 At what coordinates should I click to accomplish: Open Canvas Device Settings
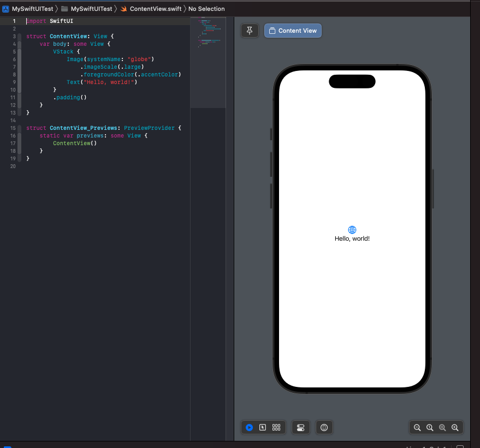(x=300, y=427)
